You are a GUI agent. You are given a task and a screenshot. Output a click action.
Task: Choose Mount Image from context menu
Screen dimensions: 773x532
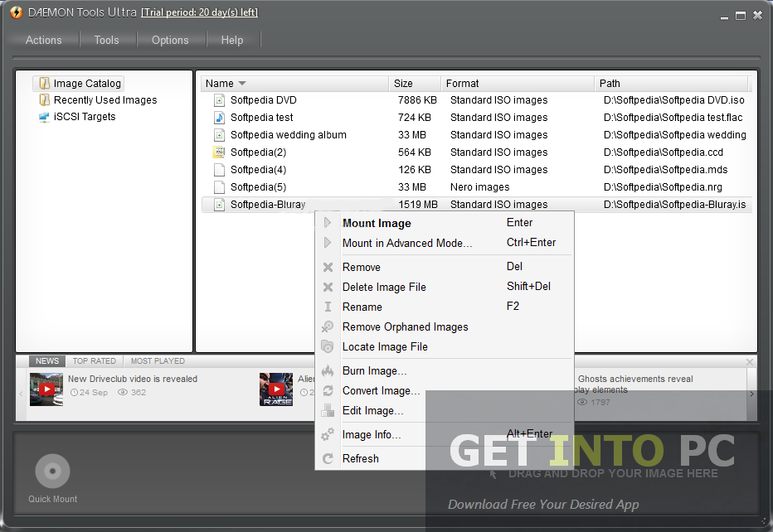[445, 223]
